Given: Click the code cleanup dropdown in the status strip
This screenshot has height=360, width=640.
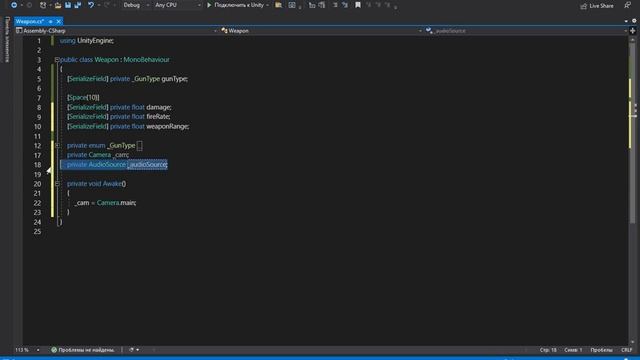Looking at the screenshot, I should (x=134, y=350).
